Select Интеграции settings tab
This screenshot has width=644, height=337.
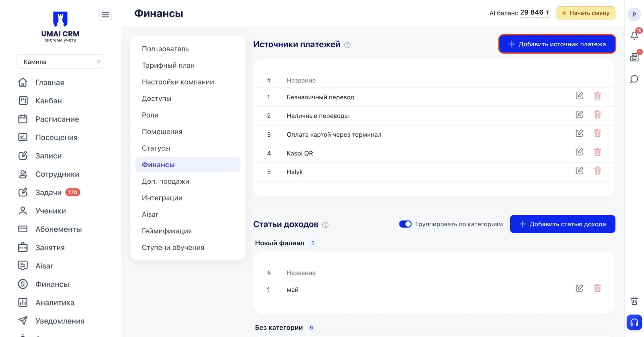point(188,198)
